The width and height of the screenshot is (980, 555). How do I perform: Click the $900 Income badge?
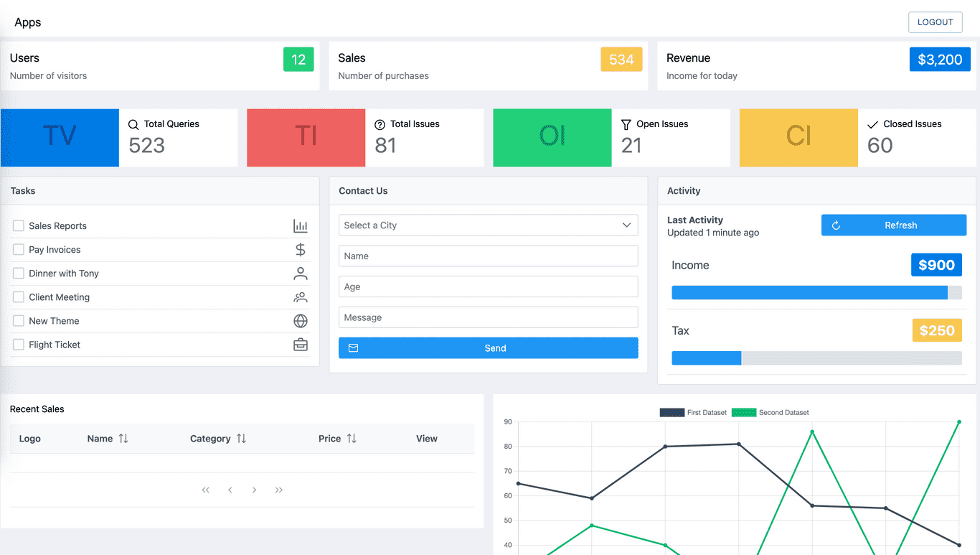936,265
